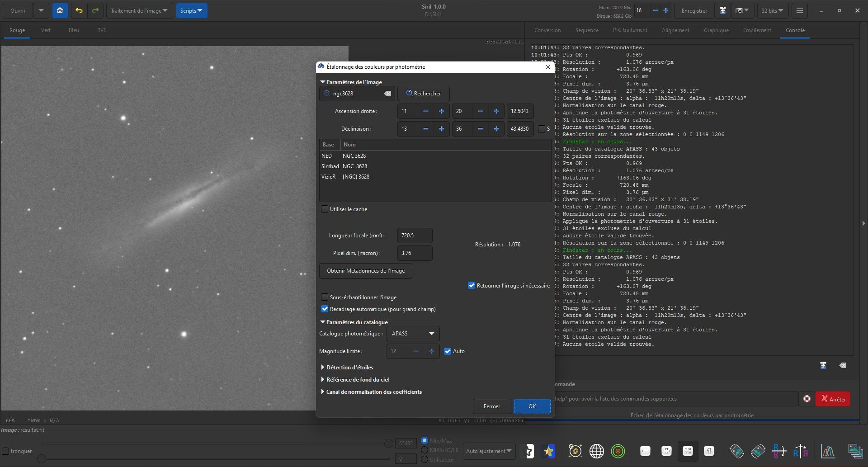This screenshot has width=868, height=467.
Task: Click the stacked-images sequence icon at the bottom right
Action: (x=855, y=451)
